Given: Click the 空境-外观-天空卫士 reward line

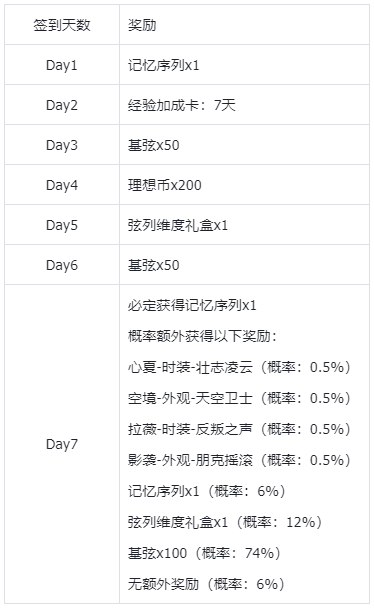Looking at the screenshot, I should [x=239, y=398].
